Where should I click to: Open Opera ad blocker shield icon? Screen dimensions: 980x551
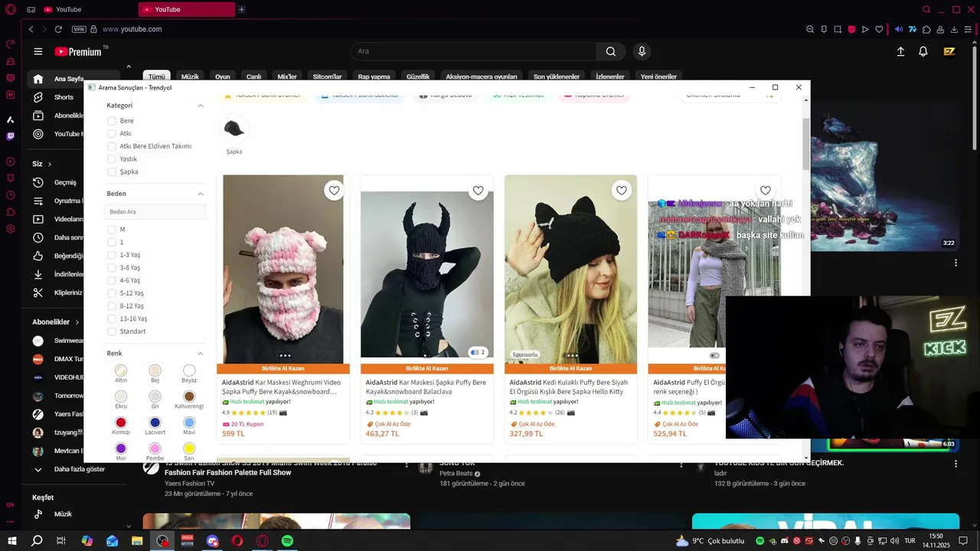(851, 29)
